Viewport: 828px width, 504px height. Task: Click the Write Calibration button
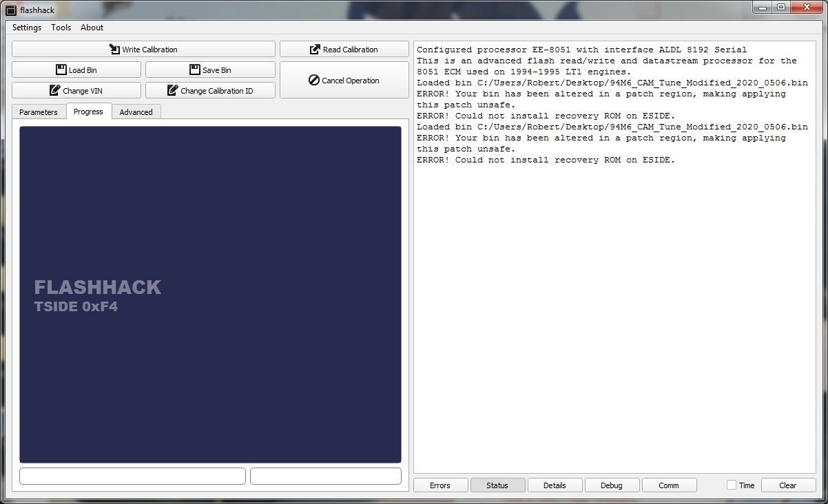point(143,50)
